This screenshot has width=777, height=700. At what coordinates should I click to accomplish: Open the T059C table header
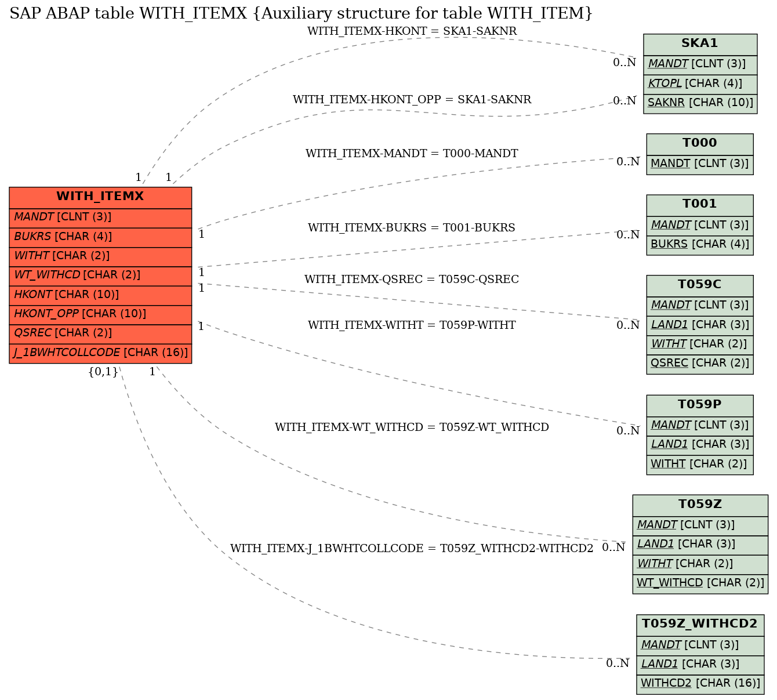click(700, 285)
